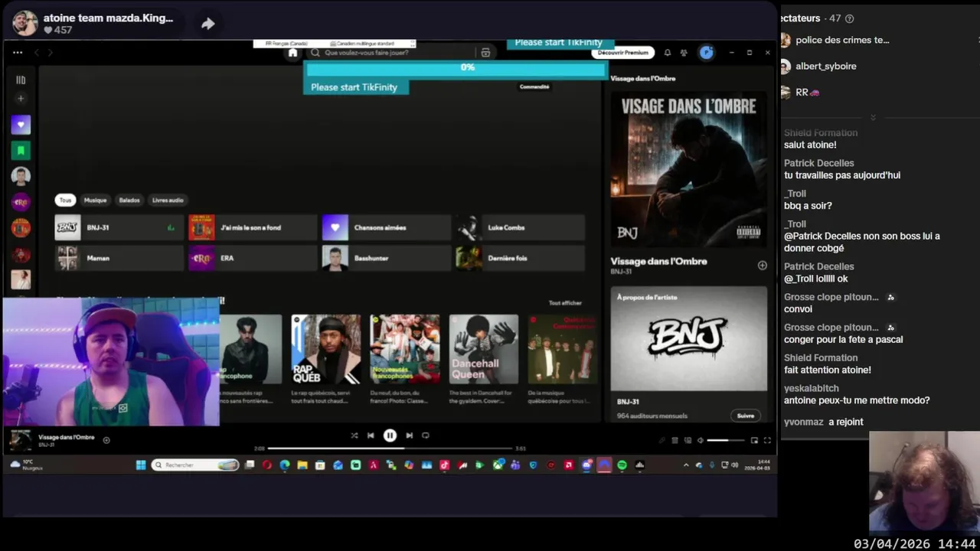Mute with the speaker icon
Image resolution: width=980 pixels, height=551 pixels.
click(700, 440)
